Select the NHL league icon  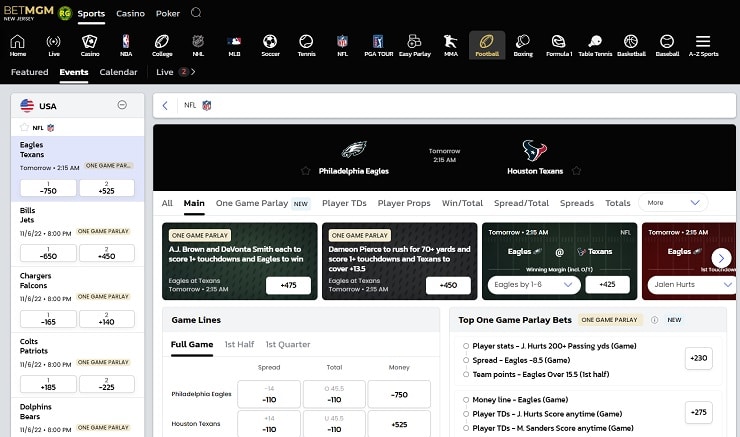click(x=198, y=45)
